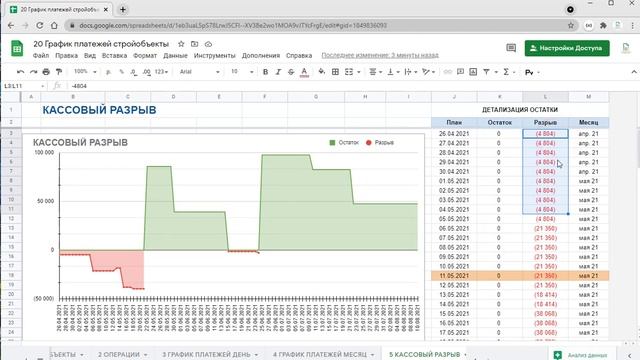
Task: Open the Инструменты menu
Action: click(x=215, y=56)
